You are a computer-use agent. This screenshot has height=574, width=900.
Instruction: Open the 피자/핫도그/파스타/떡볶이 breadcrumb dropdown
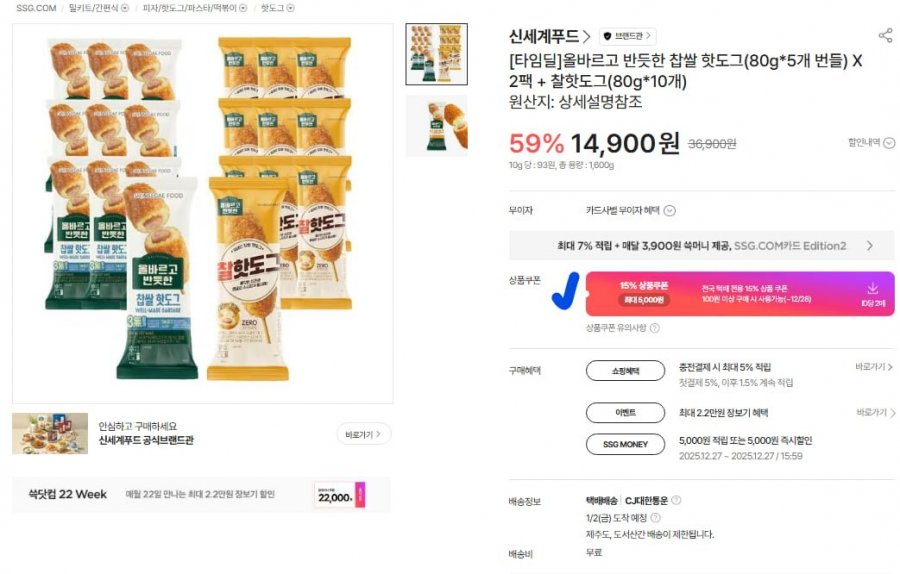point(243,8)
